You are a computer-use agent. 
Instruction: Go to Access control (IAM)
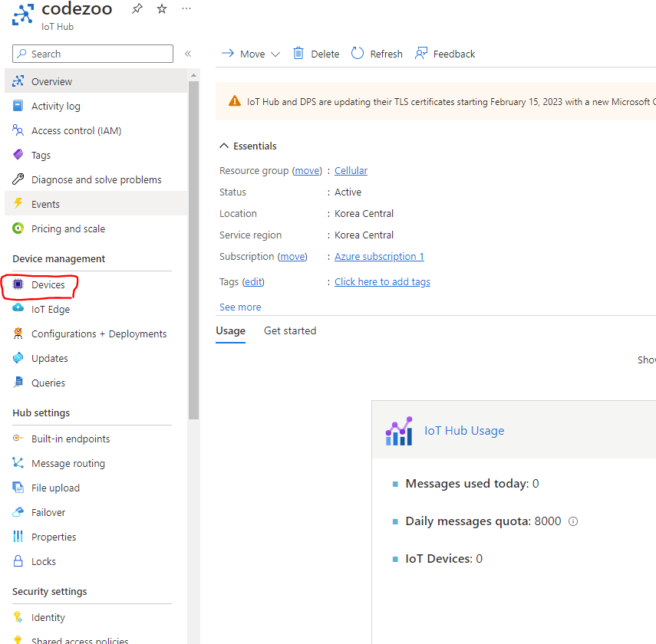click(96, 130)
